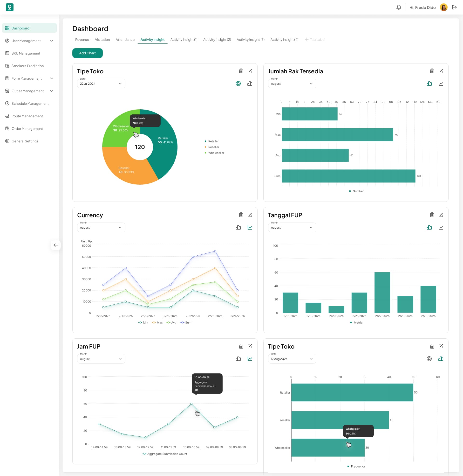Viewport: 463px width, 476px height.
Task: Open the Currency month dropdown
Action: (x=101, y=228)
